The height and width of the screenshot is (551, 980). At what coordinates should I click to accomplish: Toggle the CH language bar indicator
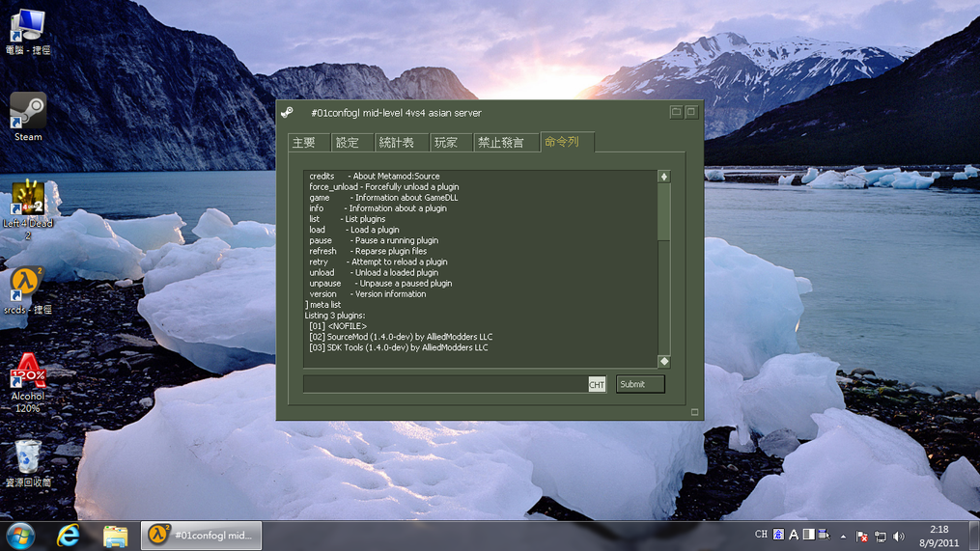(x=761, y=535)
